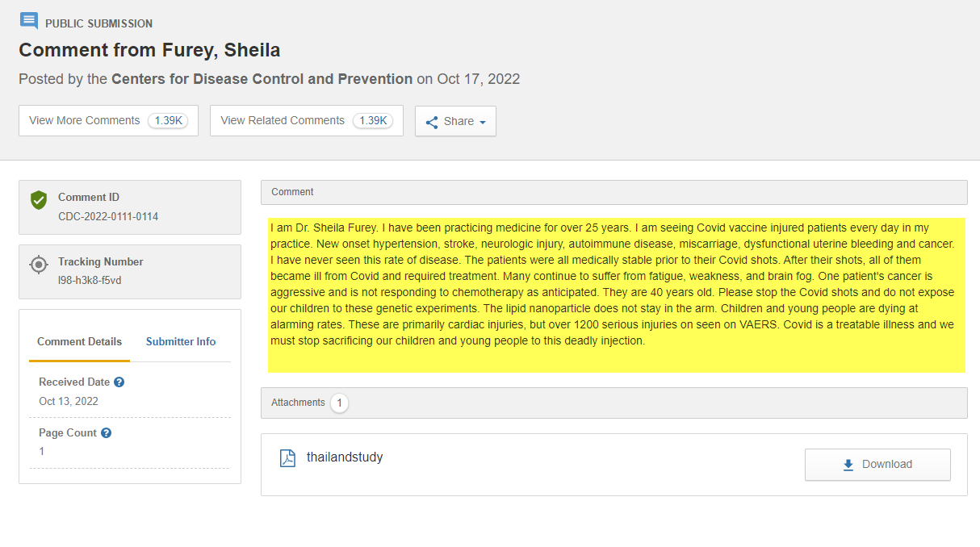
Task: Click the title Comment from Furey, Sheila
Action: tap(149, 50)
